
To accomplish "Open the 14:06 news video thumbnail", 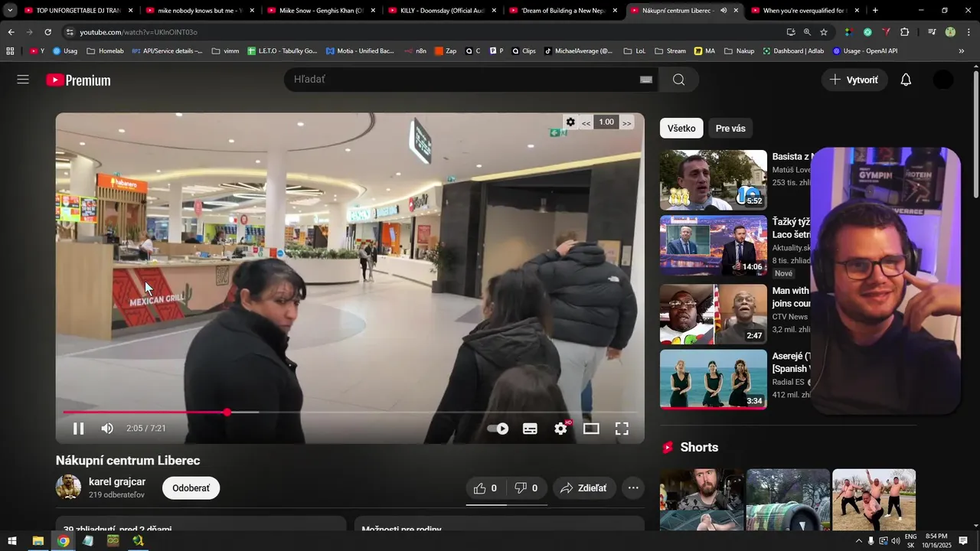I will (714, 246).
